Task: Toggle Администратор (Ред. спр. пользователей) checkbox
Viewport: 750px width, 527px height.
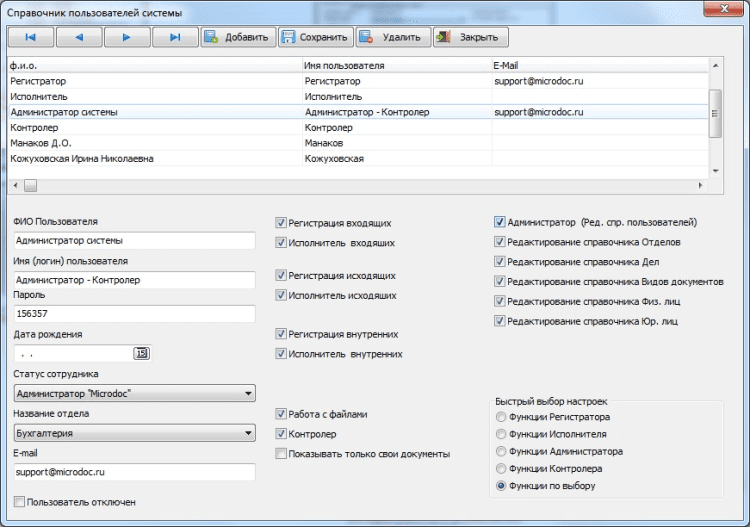Action: 500,222
